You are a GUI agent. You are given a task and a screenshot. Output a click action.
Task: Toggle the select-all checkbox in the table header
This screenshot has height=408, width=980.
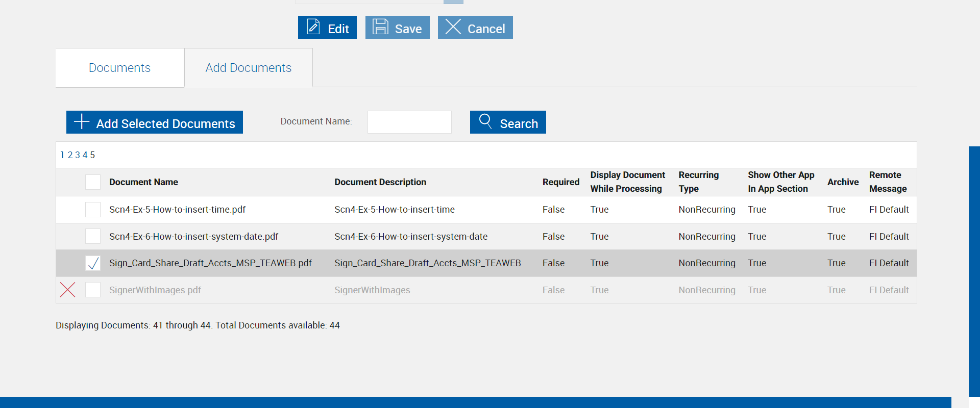tap(93, 182)
